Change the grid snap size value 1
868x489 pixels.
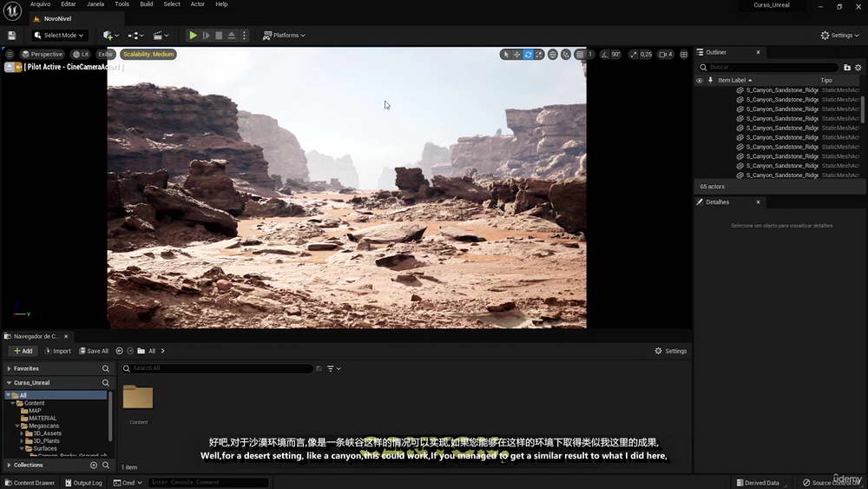click(590, 54)
